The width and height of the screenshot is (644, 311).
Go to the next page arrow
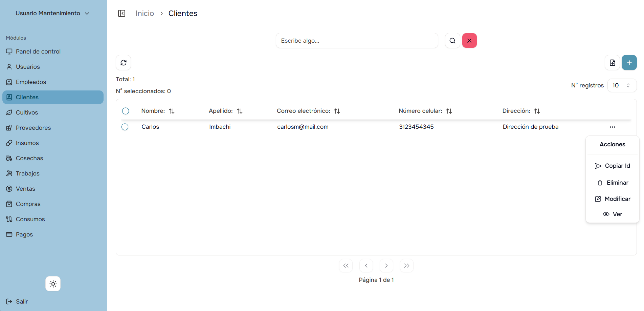pos(386,266)
